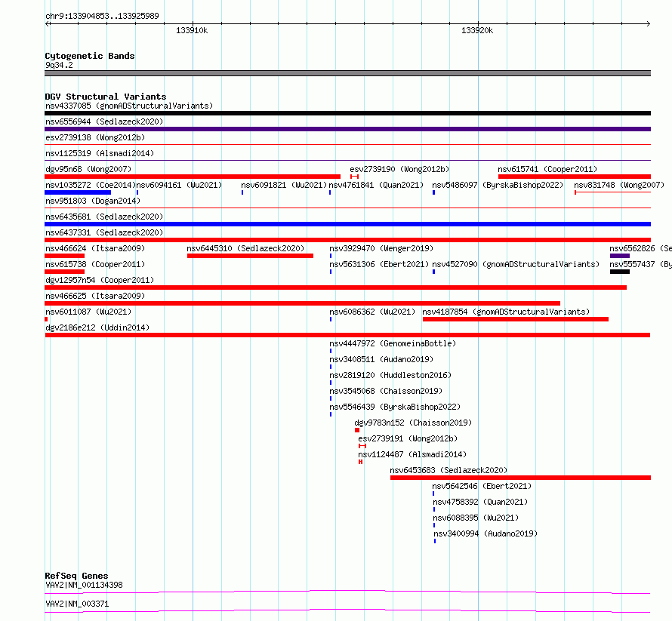Click the blue nsv1035272 (Coe2014) bar

(78, 192)
